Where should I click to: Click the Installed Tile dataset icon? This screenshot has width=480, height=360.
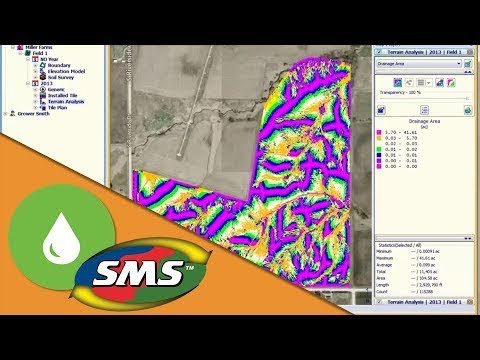[x=42, y=95]
